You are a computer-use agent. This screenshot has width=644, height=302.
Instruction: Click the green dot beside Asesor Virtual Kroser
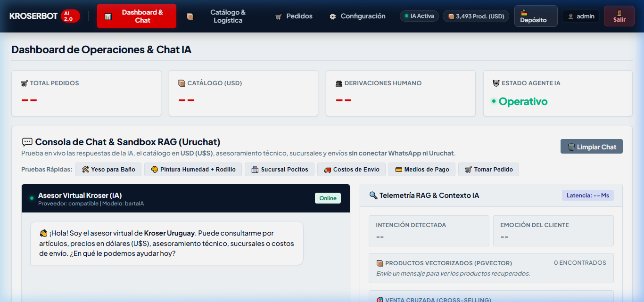click(x=32, y=198)
